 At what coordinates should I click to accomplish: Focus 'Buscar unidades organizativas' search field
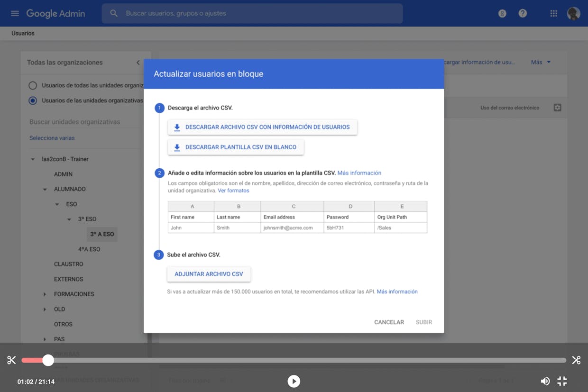pyautogui.click(x=85, y=122)
